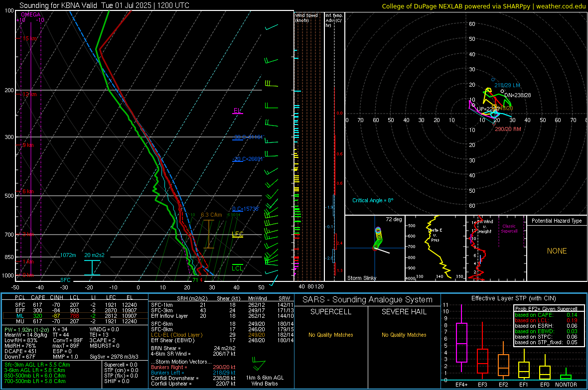588x390 pixels.
Task: Click the Effective Layer STP (with CIN) title
Action: click(513, 298)
